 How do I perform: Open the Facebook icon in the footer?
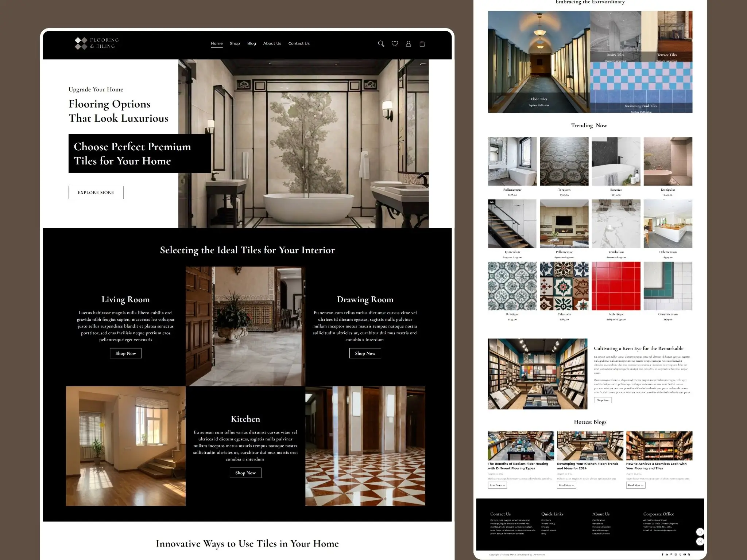coord(663,555)
